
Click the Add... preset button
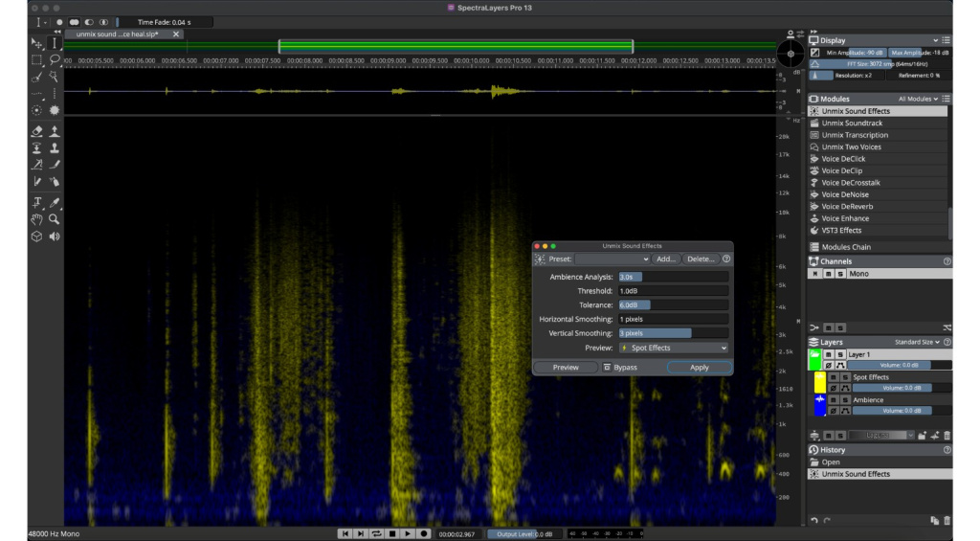click(666, 259)
